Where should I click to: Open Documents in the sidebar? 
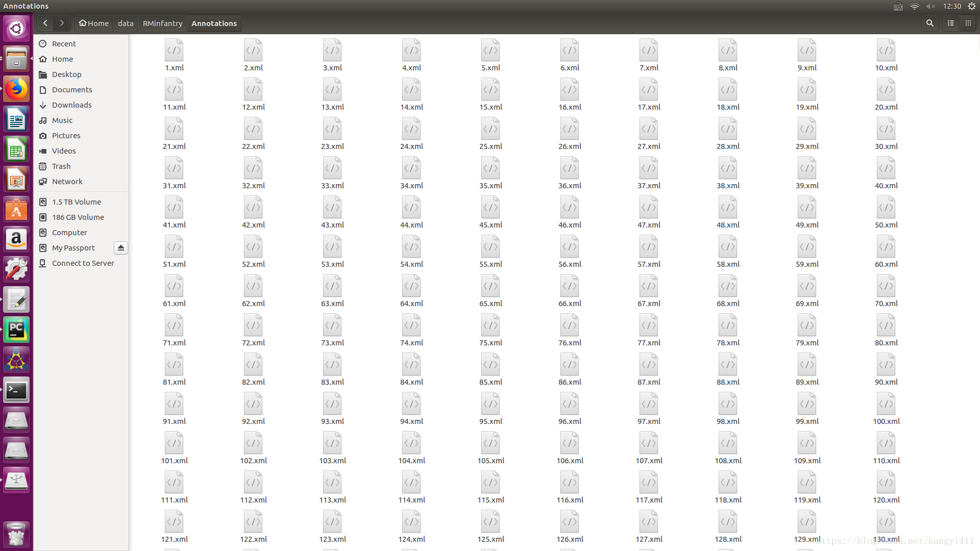81,90
